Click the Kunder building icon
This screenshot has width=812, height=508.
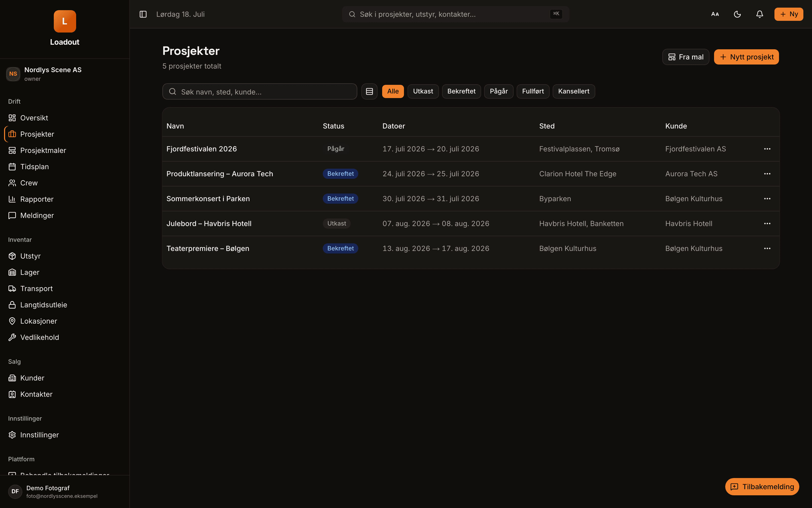(12, 378)
